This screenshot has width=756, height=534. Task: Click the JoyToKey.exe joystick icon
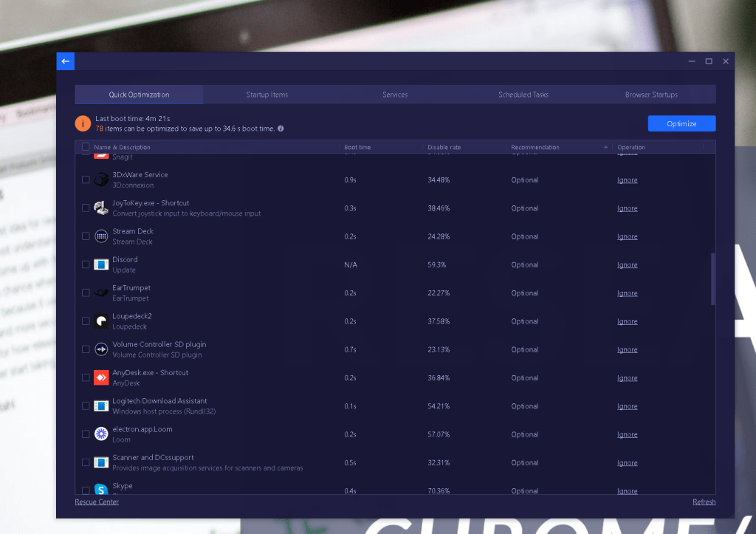(101, 208)
